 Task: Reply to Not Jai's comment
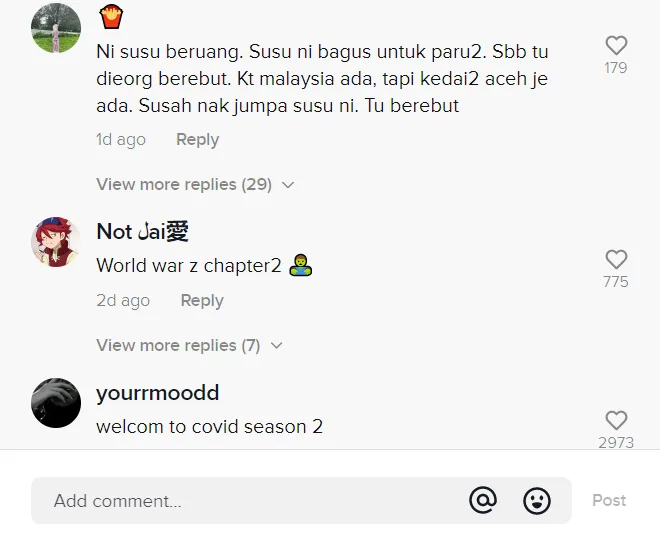coord(202,300)
